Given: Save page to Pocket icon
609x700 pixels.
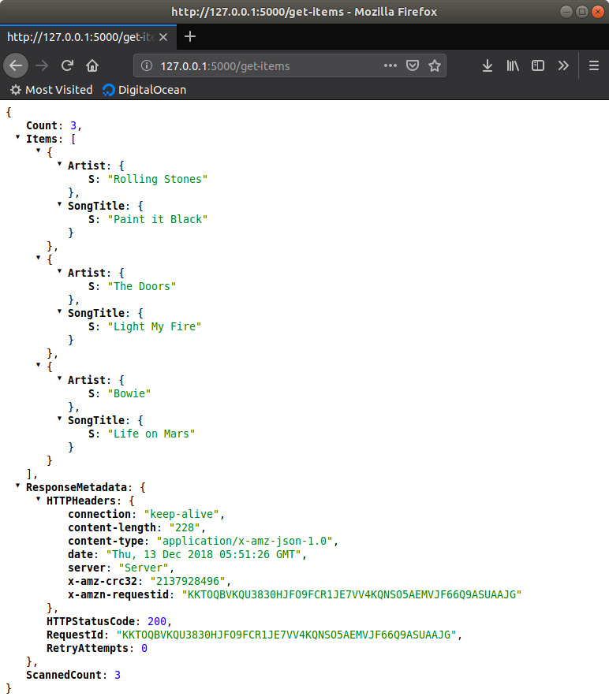Looking at the screenshot, I should point(412,65).
